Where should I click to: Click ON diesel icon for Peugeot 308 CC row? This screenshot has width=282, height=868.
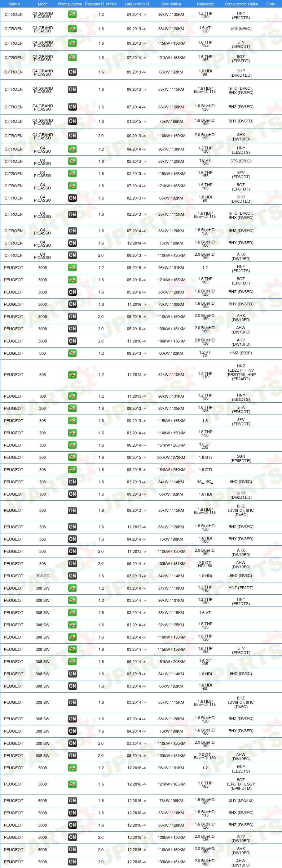coord(72,576)
